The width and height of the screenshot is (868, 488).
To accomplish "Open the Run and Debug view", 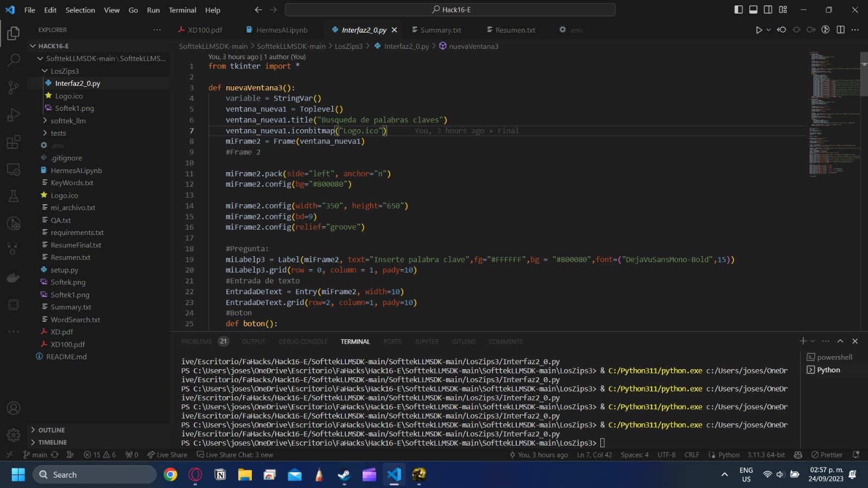I will click(x=14, y=115).
